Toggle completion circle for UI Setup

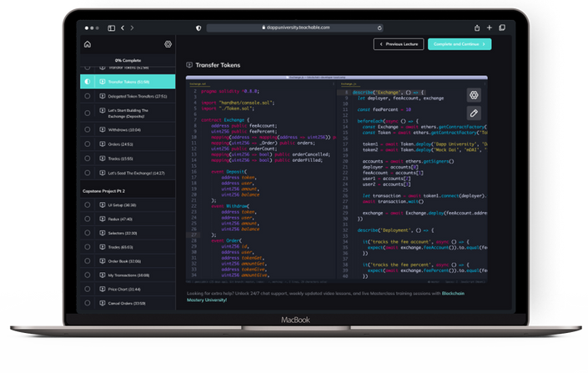[x=88, y=205]
